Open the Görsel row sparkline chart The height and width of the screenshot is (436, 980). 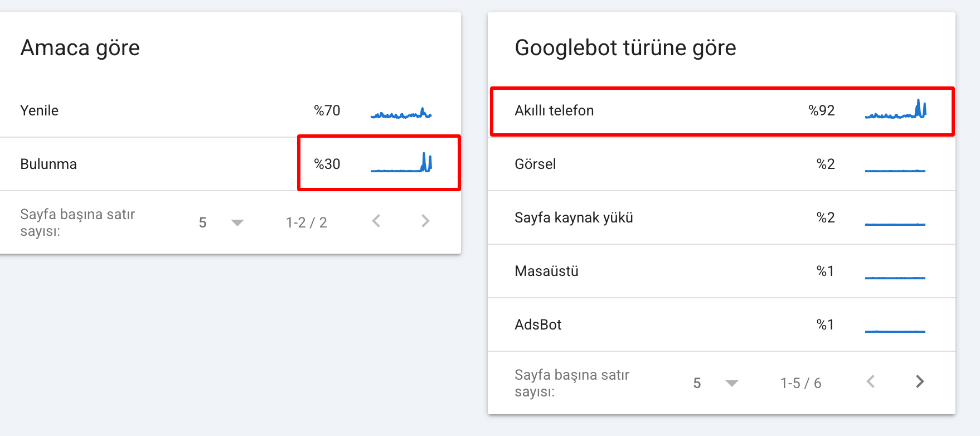(x=895, y=171)
